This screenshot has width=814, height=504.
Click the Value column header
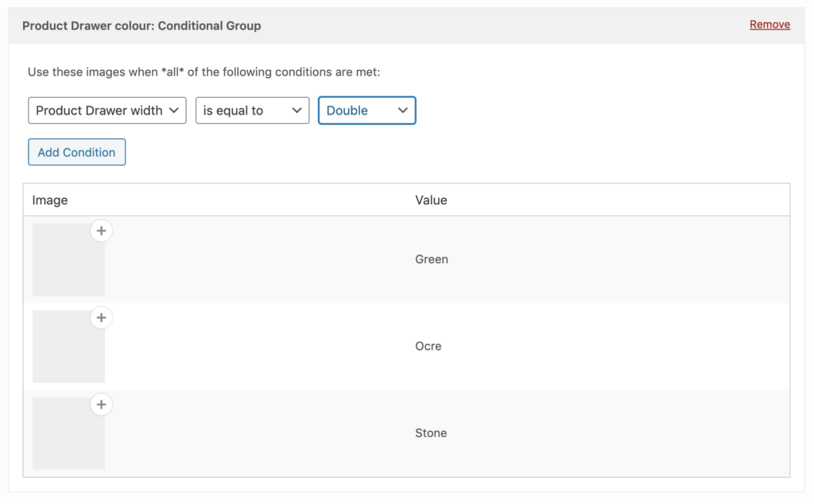click(431, 200)
